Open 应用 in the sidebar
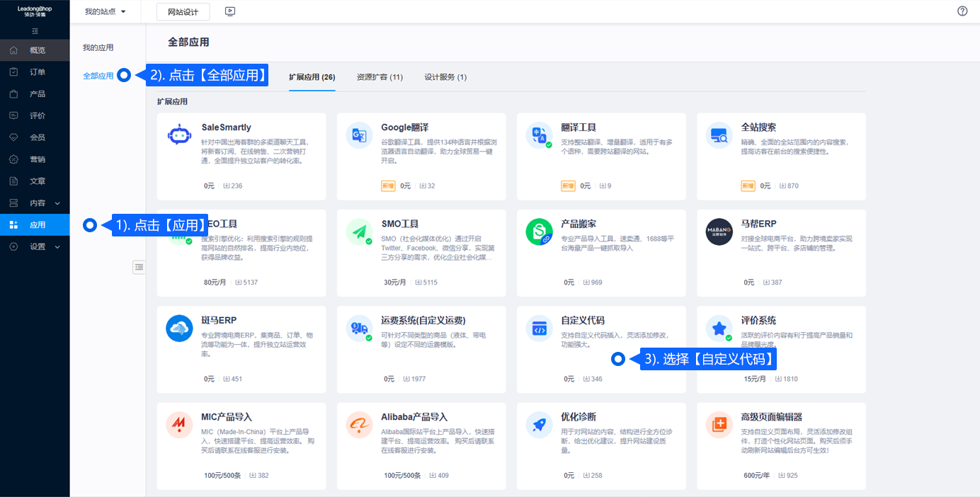Viewport: 980px width, 497px height. point(35,225)
